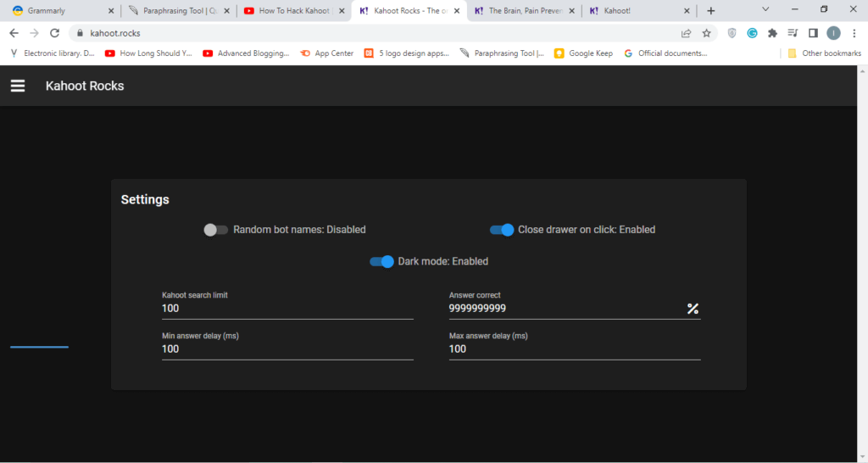Close the Grammarly tab
Image resolution: width=868 pixels, height=463 pixels.
click(111, 10)
